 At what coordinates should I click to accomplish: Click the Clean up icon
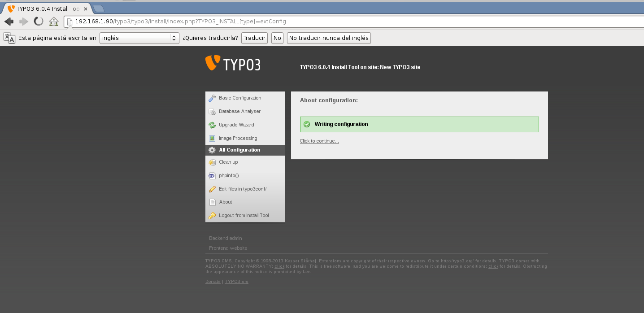point(212,162)
